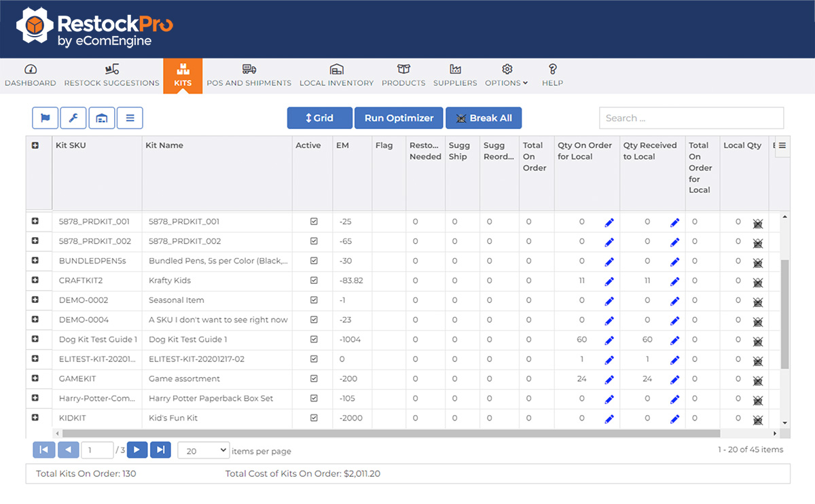Screen dimensions: 815x504
Task: Click the warehouse icon in the kit toolbar
Action: (x=101, y=118)
